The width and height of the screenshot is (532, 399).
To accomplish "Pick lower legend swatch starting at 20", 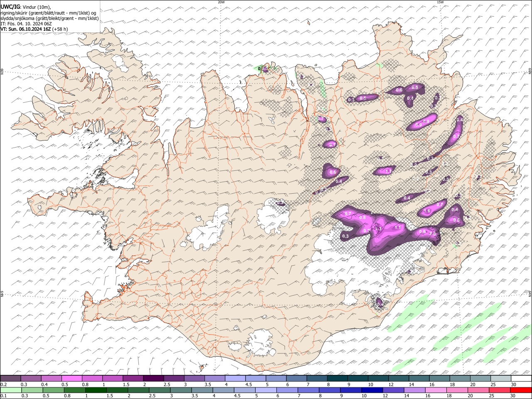I will pos(479,390).
